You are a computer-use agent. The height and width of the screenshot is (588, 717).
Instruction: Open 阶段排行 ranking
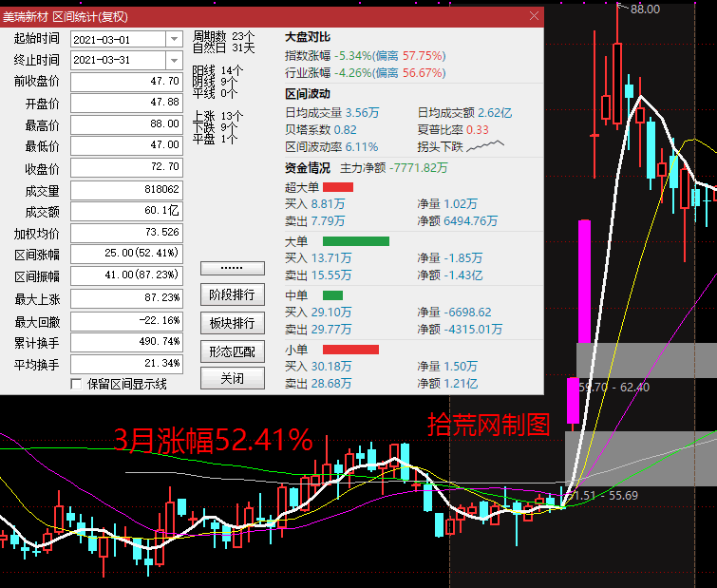pyautogui.click(x=233, y=294)
